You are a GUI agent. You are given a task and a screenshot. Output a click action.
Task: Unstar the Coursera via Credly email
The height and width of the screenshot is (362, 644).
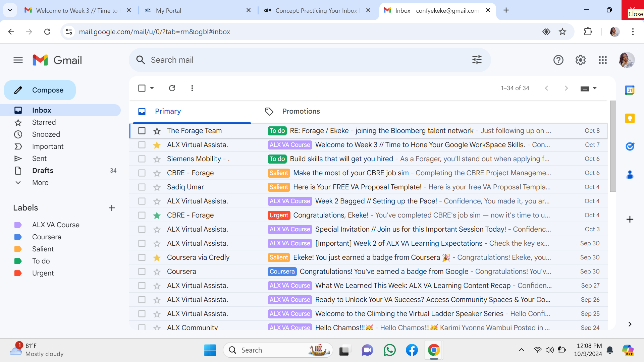tap(157, 258)
